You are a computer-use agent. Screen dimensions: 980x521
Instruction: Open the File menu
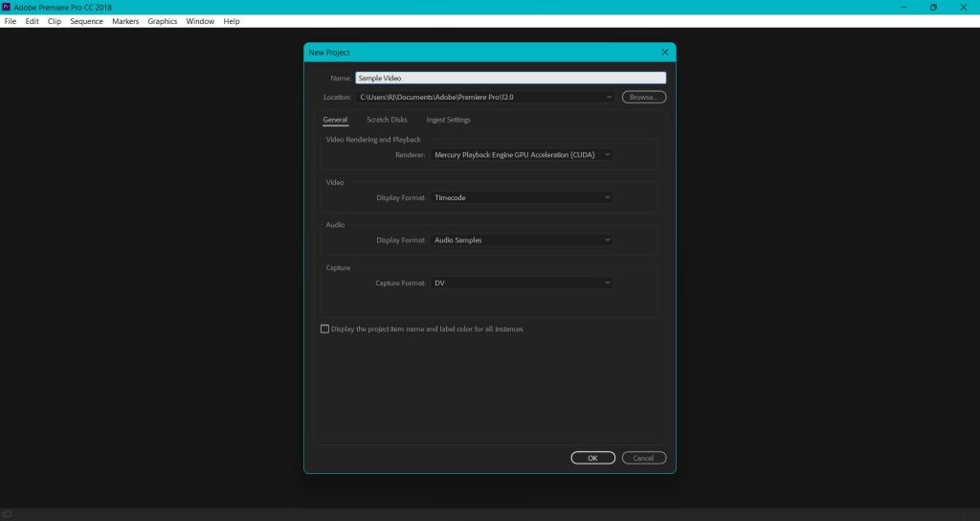[10, 21]
